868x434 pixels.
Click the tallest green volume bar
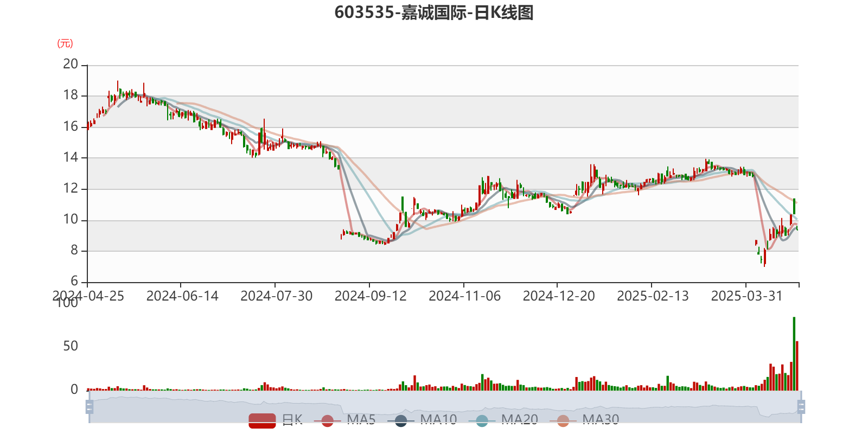(794, 354)
